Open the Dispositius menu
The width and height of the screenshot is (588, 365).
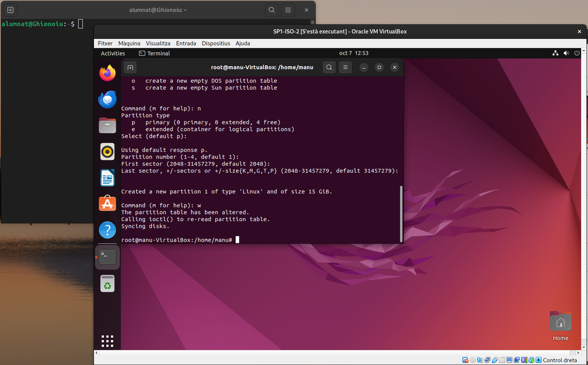[x=216, y=43]
